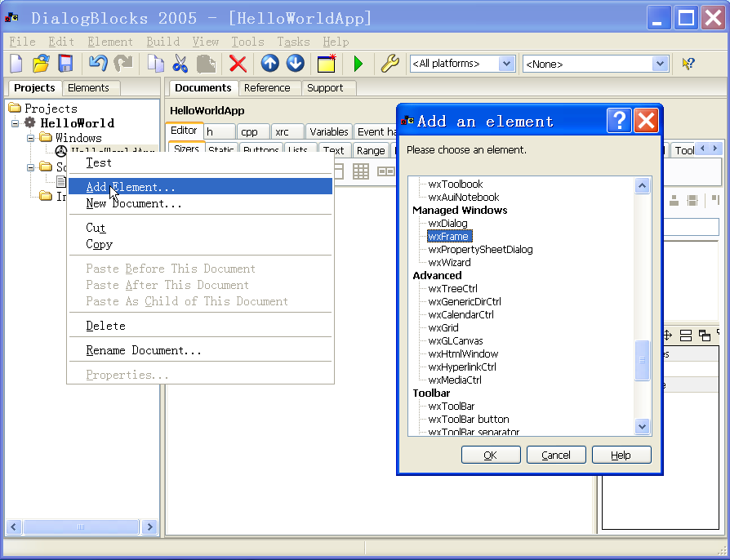Collapse the Windows folder node

tap(30, 138)
